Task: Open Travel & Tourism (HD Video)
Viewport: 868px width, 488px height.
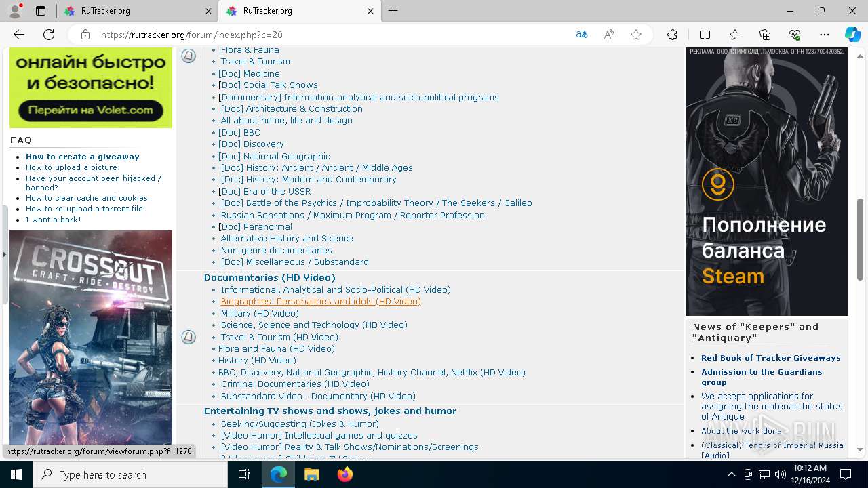Action: pyautogui.click(x=279, y=337)
